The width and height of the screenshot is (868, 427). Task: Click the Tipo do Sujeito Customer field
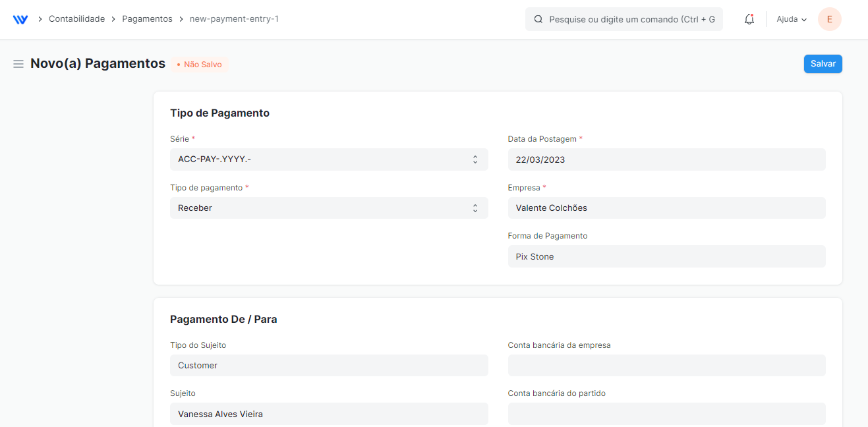(x=329, y=365)
